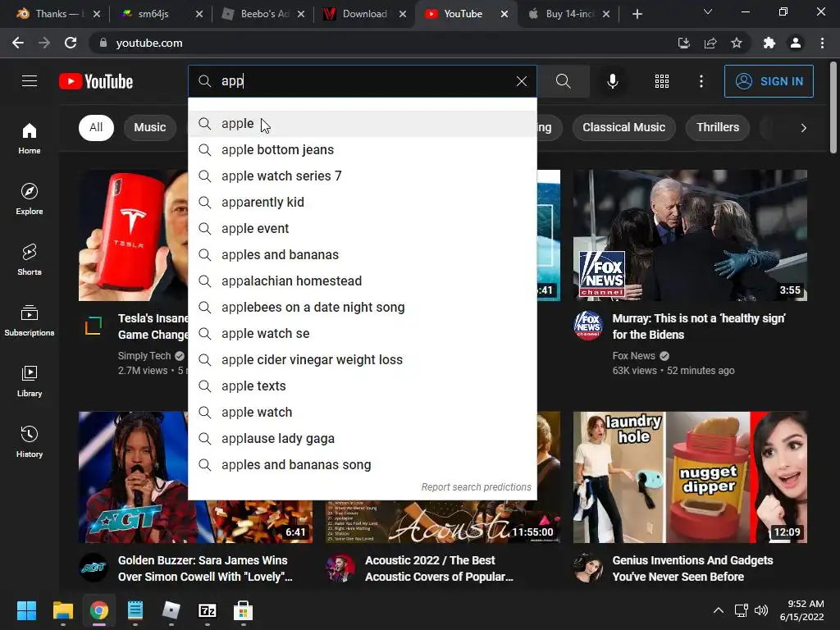Open Library in the sidebar
This screenshot has height=630, width=840.
30,381
